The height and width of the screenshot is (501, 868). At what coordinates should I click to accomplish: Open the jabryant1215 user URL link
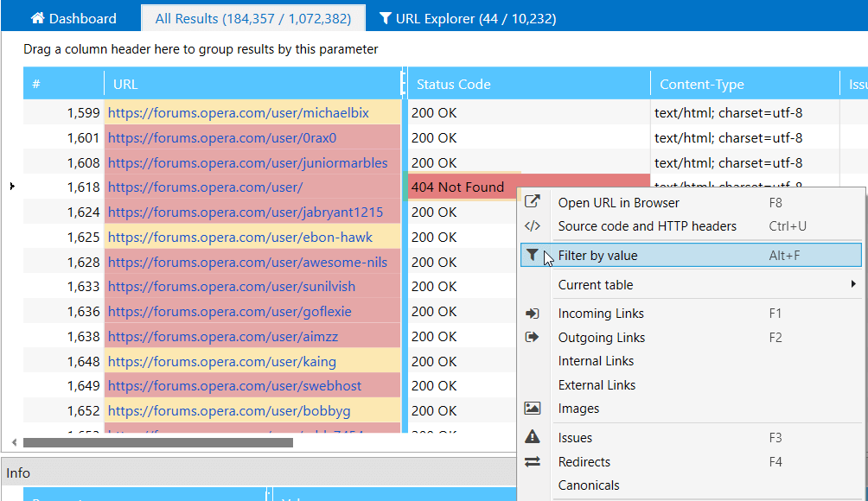pyautogui.click(x=246, y=212)
